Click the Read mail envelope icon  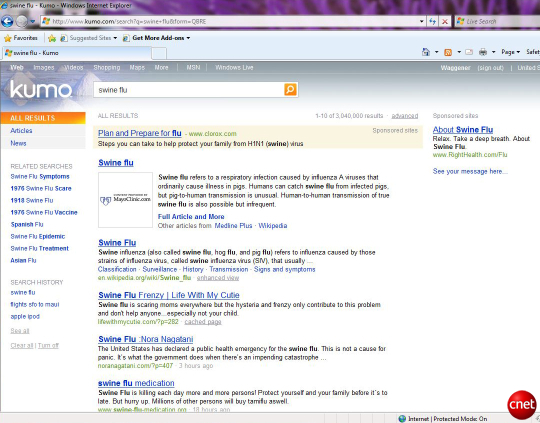click(x=469, y=52)
